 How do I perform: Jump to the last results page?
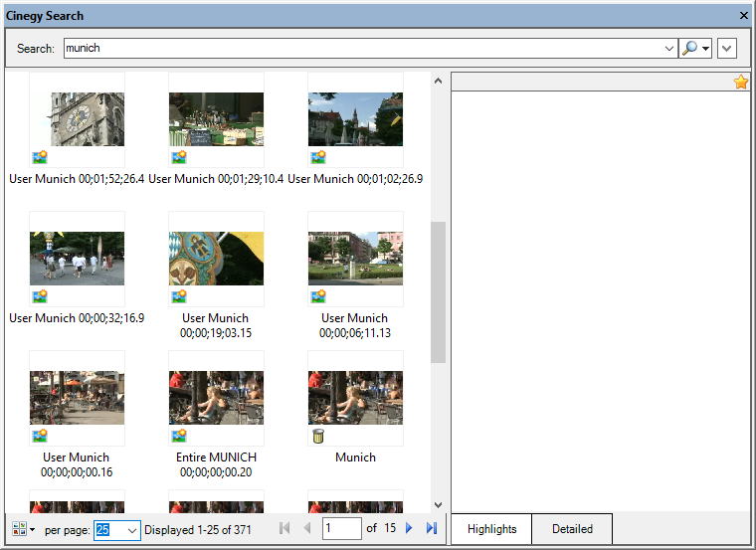(432, 528)
